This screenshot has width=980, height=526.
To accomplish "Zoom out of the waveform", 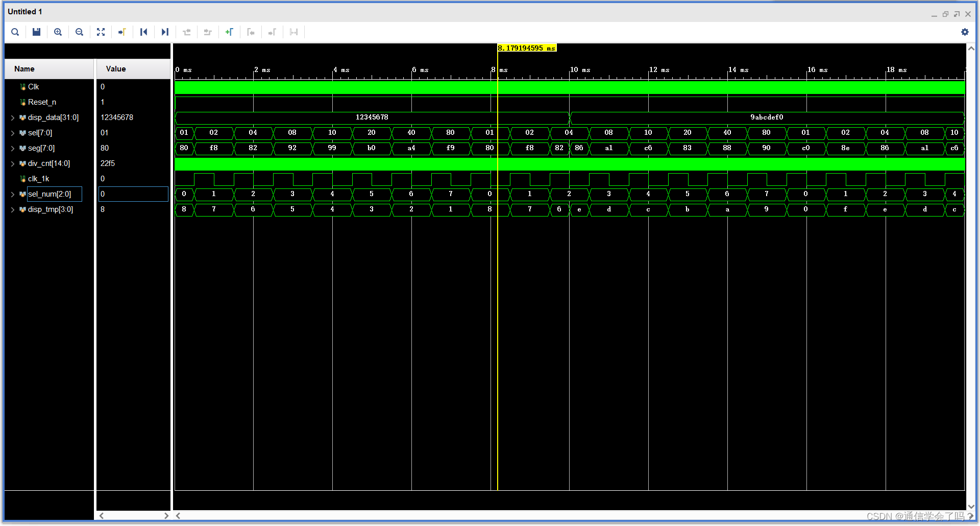I will pos(79,32).
